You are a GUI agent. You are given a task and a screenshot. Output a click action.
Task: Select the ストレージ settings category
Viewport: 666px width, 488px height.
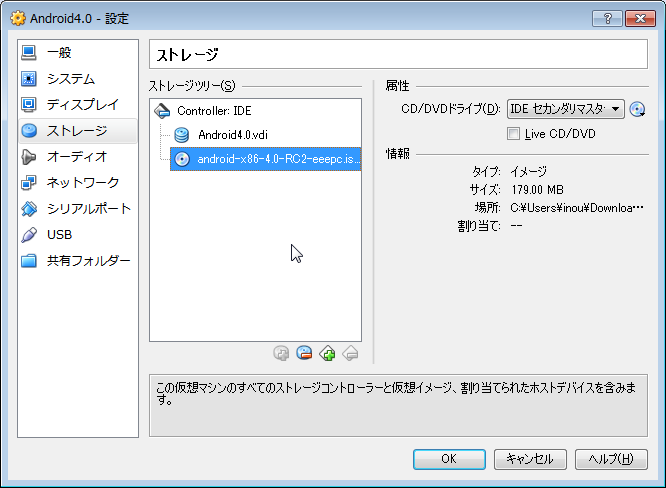pyautogui.click(x=78, y=131)
